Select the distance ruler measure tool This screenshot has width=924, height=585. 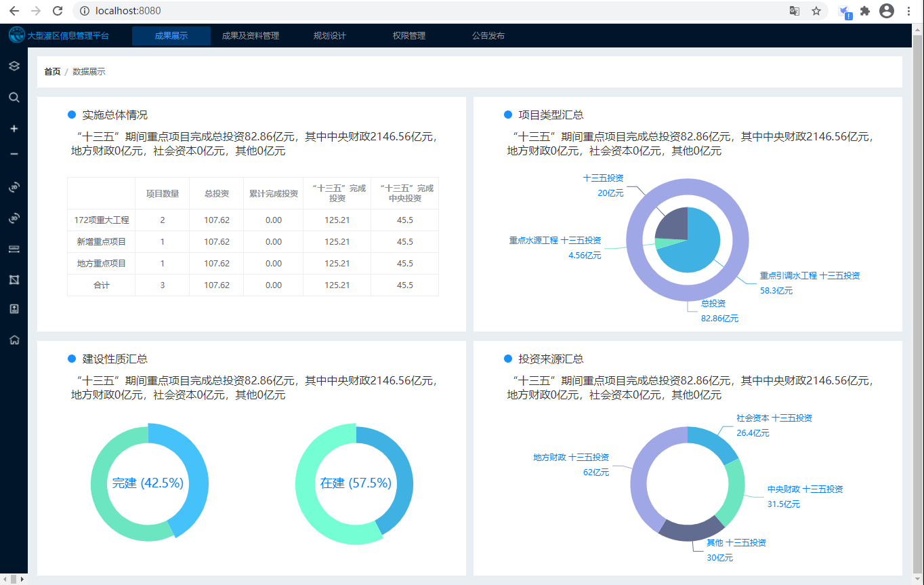click(14, 249)
